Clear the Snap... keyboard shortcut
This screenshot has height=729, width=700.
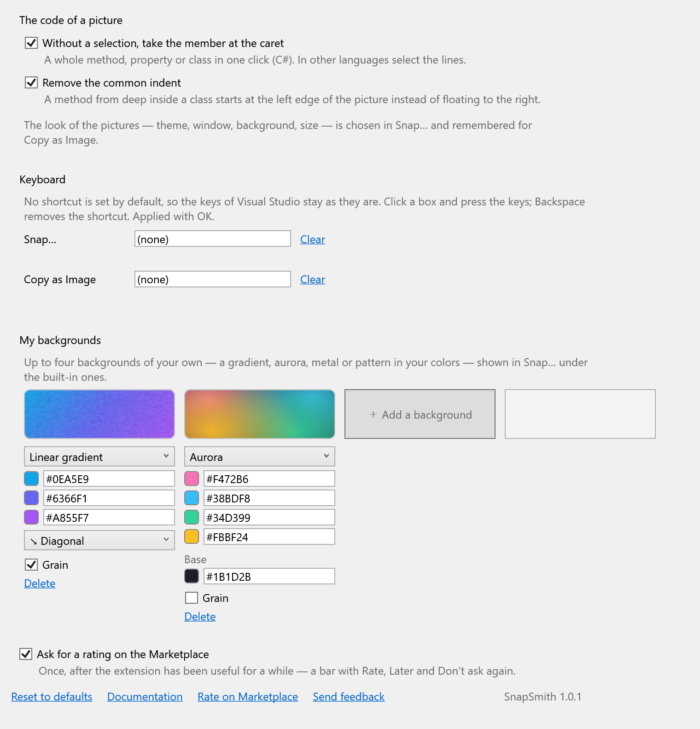pos(313,239)
